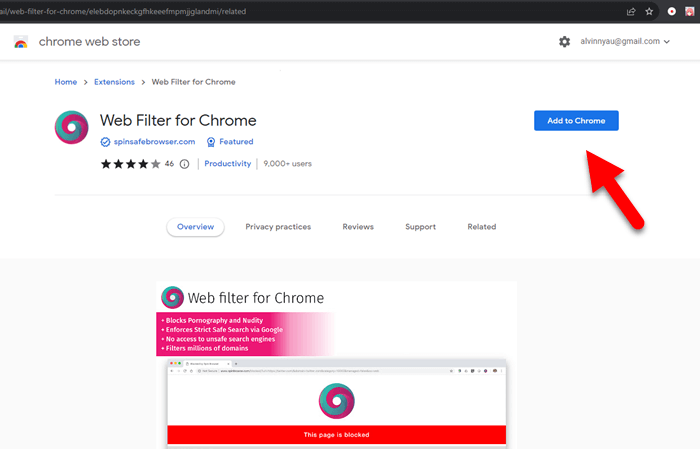Go to the Reviews tab
Screen dimensions: 700x449
click(358, 227)
